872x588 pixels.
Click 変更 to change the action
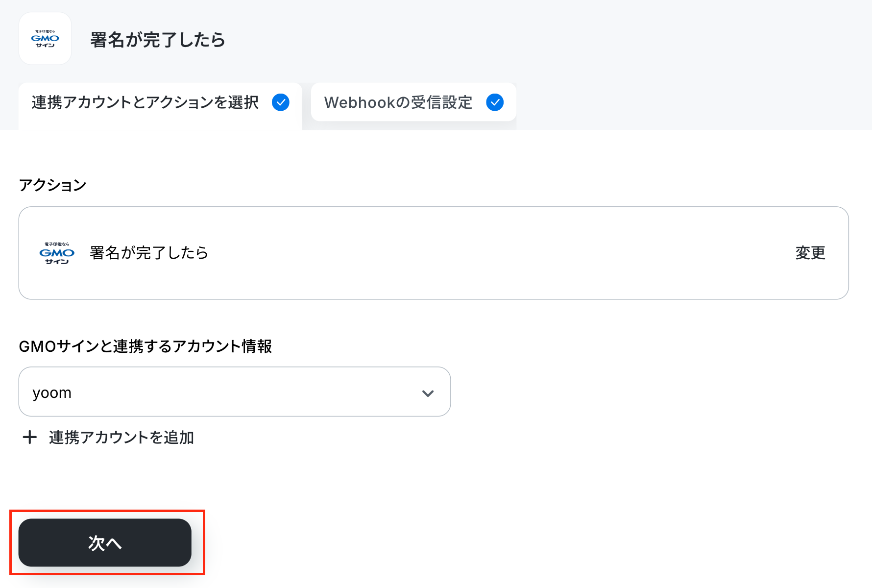coord(810,253)
